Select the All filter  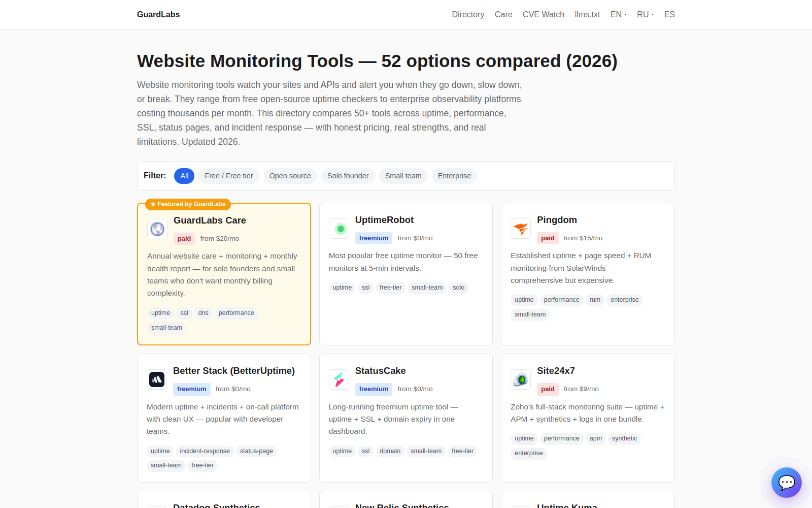point(184,176)
